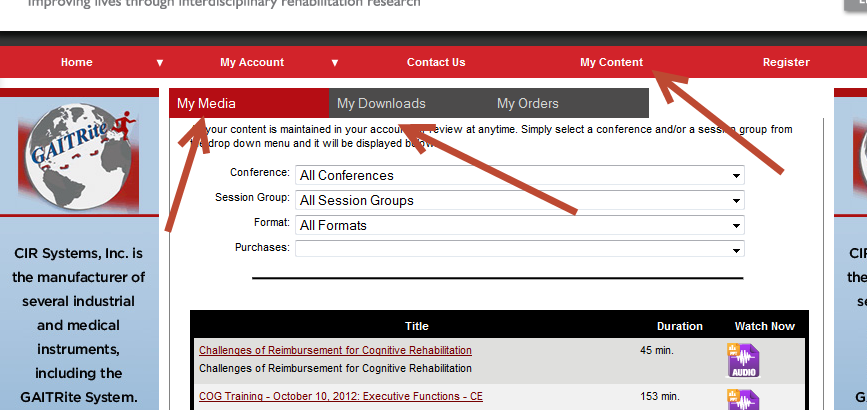Image resolution: width=867 pixels, height=410 pixels.
Task: Open the Register page
Action: coord(786,62)
